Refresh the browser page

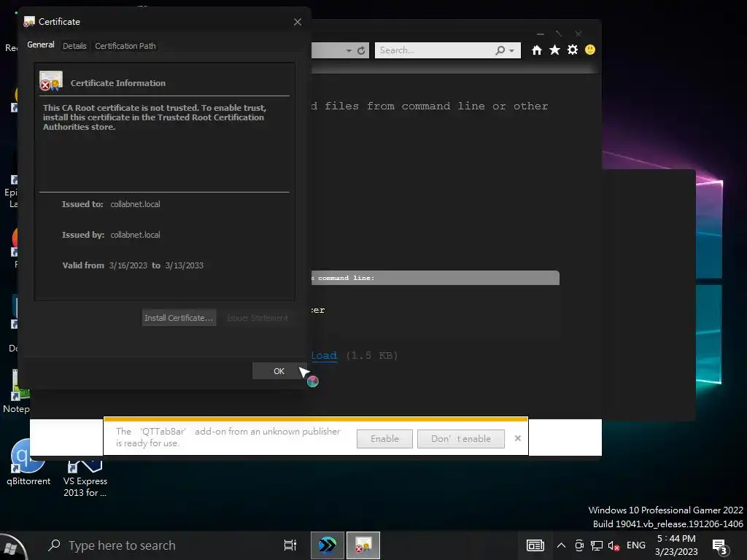coord(361,50)
